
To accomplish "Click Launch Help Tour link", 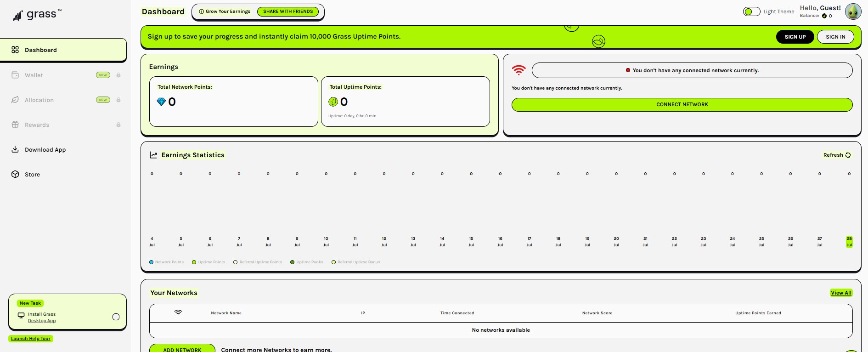I will click(x=31, y=339).
